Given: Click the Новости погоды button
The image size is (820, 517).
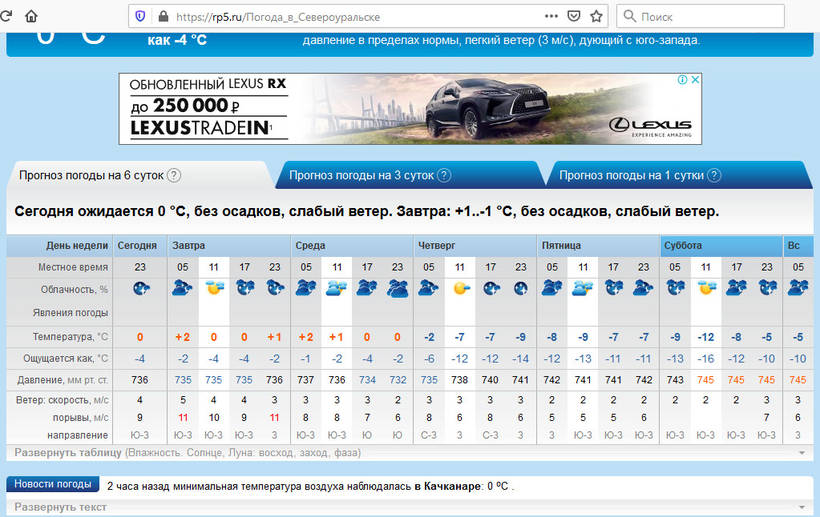Looking at the screenshot, I should (x=54, y=485).
